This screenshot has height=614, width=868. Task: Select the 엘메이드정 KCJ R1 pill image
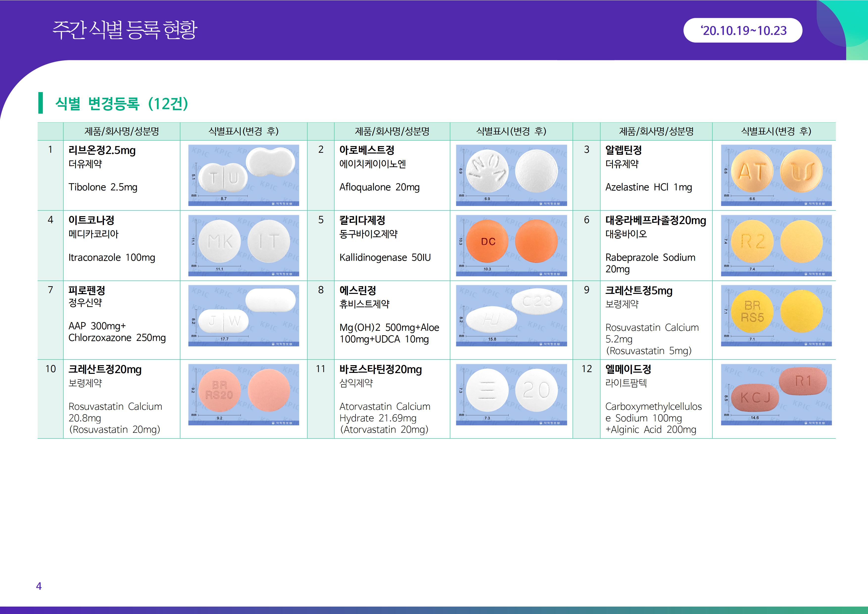(776, 394)
